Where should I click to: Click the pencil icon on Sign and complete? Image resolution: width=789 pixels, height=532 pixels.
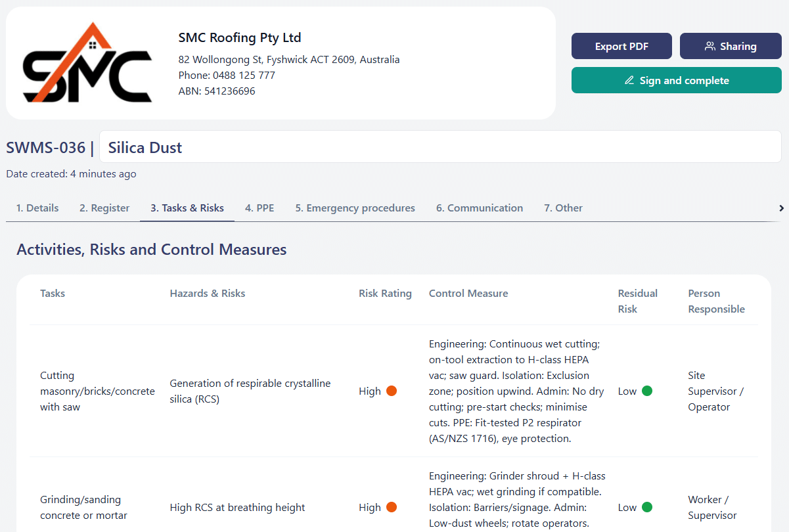tap(629, 80)
